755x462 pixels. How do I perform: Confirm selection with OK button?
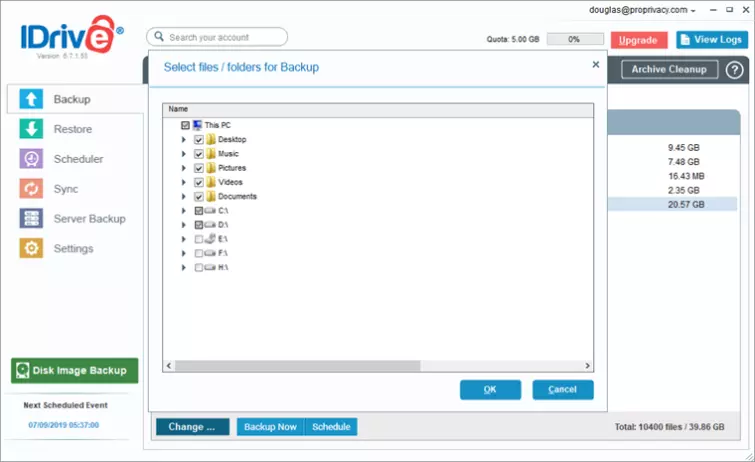click(x=490, y=390)
